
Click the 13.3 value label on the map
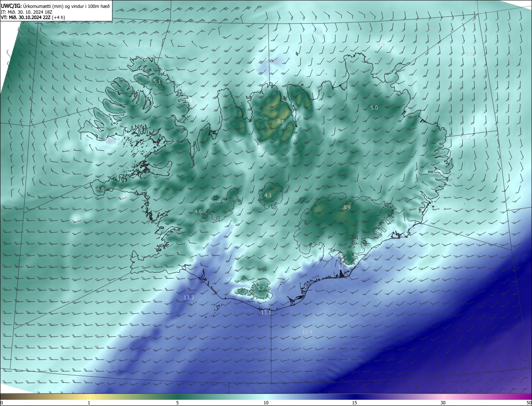pyautogui.click(x=189, y=298)
